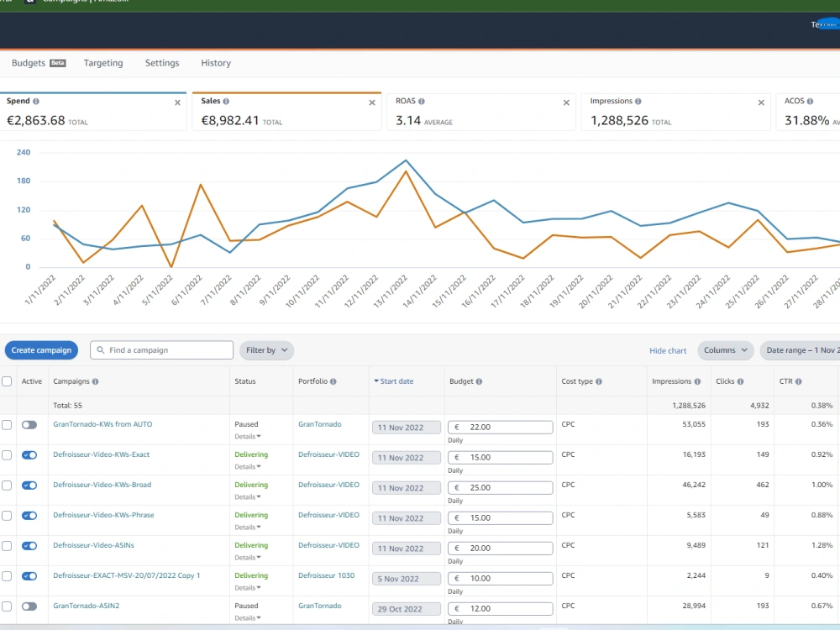Disable the Defroisseur-Video-KWs-Exact campaign toggle
Image resolution: width=840 pixels, height=630 pixels.
point(29,454)
